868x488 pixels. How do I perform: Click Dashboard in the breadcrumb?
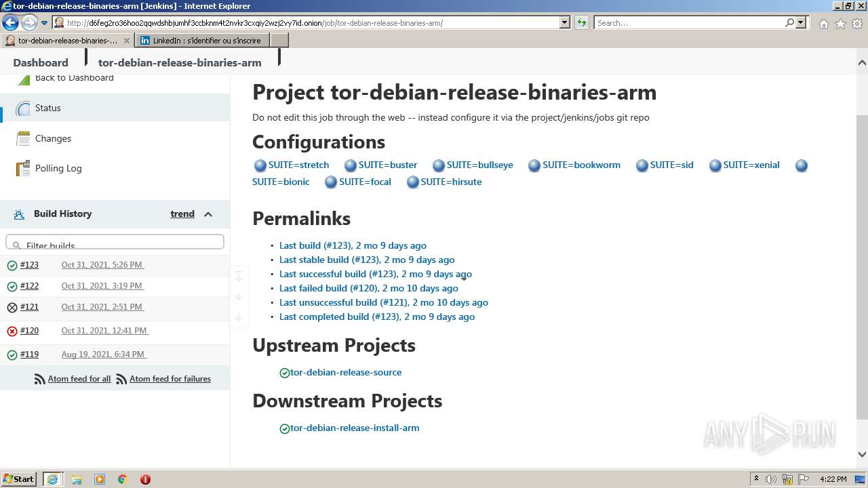(41, 62)
